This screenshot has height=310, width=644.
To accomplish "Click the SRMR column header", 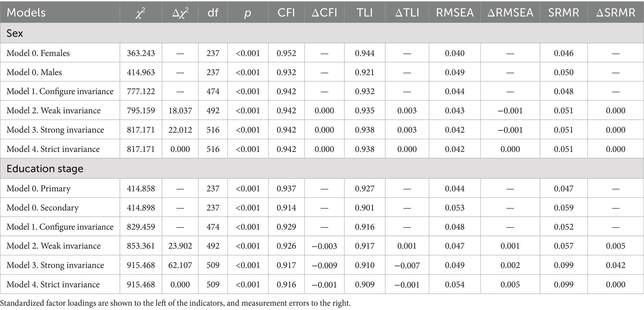I will tap(564, 12).
